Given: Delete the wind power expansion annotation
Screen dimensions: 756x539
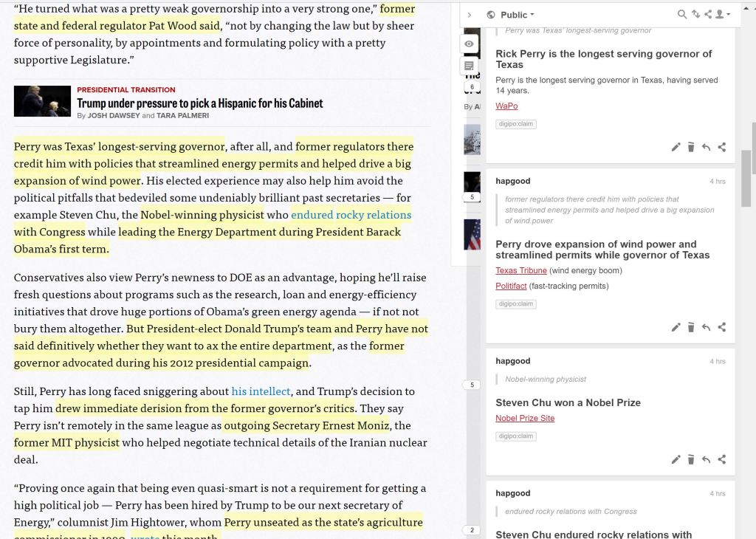Looking at the screenshot, I should (x=691, y=327).
